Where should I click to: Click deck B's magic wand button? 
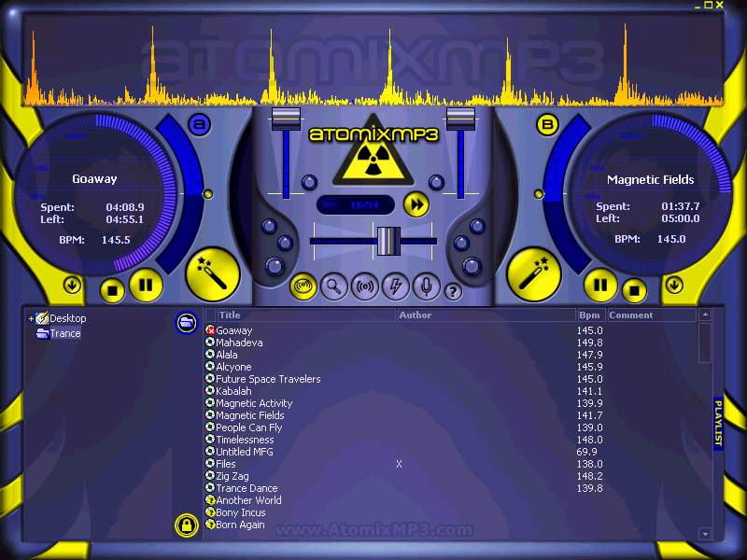533,274
